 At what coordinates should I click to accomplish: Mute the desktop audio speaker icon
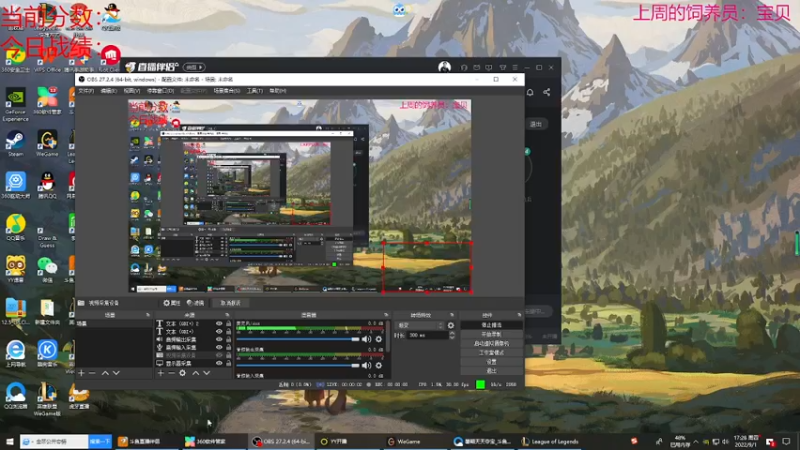(x=366, y=339)
